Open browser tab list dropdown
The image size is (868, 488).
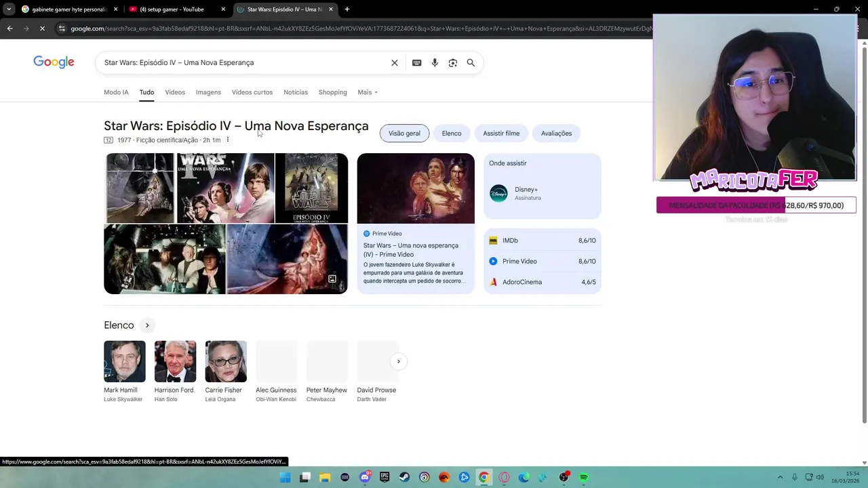click(8, 9)
